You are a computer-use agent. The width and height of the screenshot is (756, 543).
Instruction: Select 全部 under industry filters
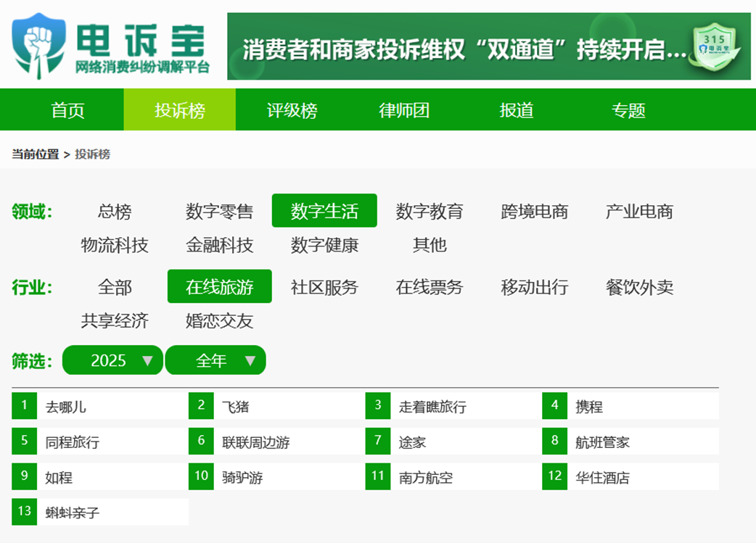click(116, 287)
